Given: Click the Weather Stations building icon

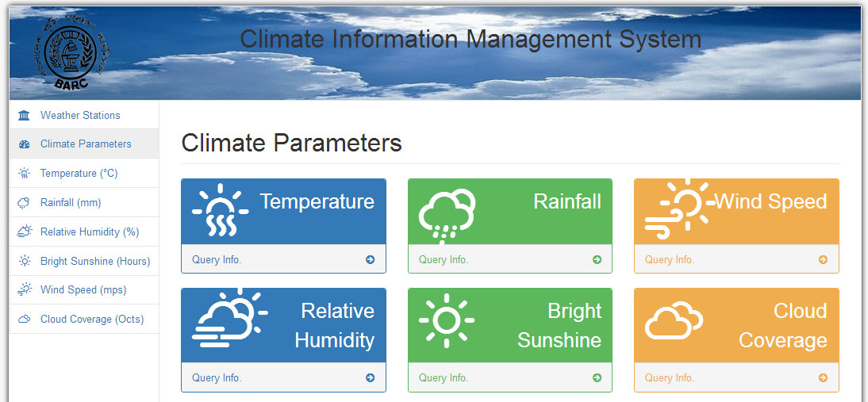Looking at the screenshot, I should click(x=25, y=116).
